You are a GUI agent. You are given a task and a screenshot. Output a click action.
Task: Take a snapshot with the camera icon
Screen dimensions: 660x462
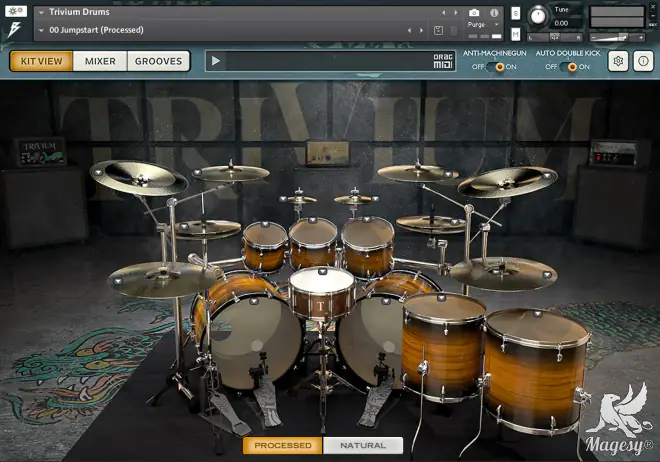coord(474,13)
